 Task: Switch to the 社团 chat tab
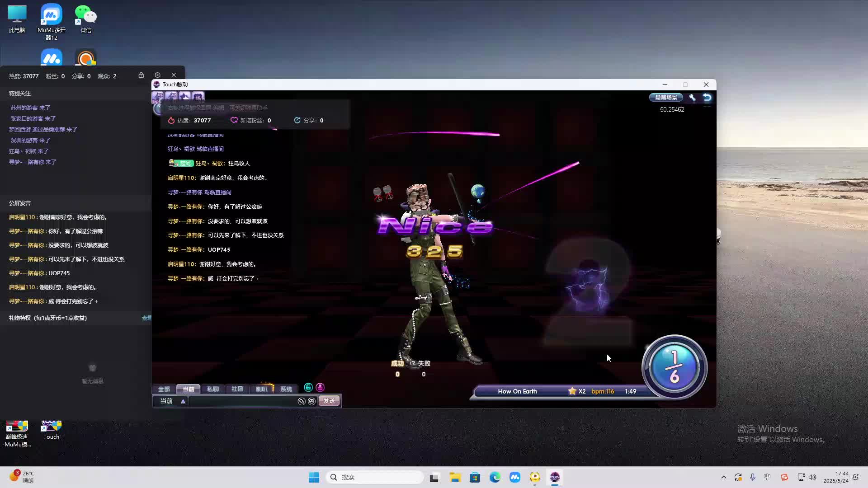pos(237,389)
